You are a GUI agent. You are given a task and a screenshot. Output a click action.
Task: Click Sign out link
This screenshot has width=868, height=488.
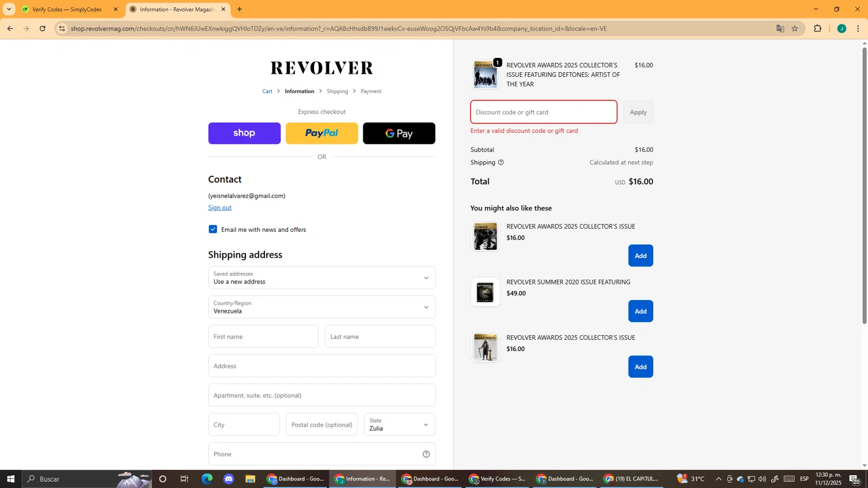220,208
